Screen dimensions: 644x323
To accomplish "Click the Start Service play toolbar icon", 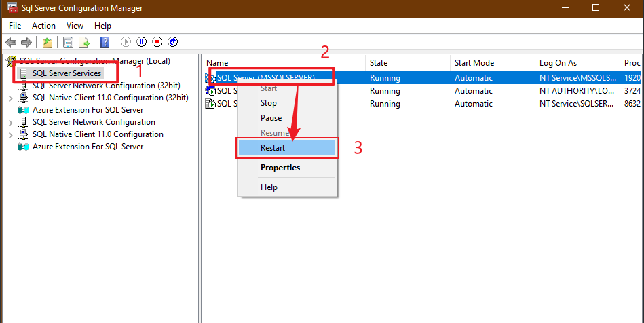I will [126, 42].
